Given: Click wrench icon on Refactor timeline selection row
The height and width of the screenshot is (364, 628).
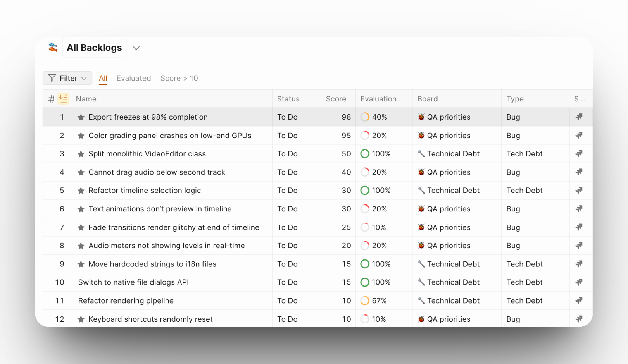Looking at the screenshot, I should click(421, 191).
